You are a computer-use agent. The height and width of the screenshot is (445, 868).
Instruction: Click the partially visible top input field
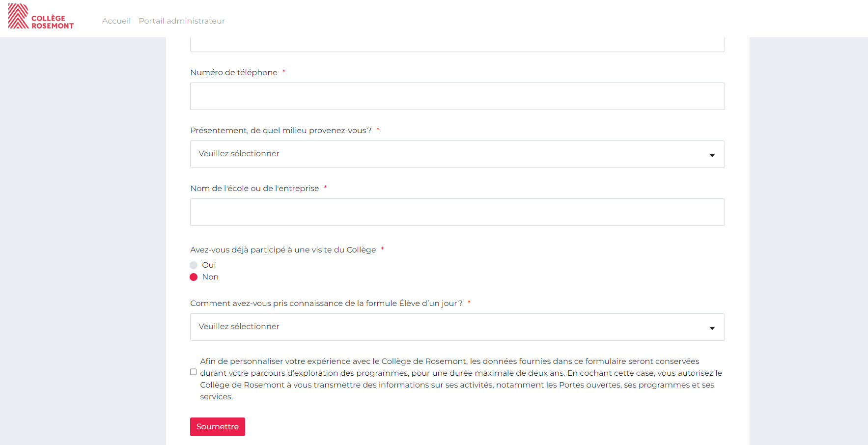point(457,45)
